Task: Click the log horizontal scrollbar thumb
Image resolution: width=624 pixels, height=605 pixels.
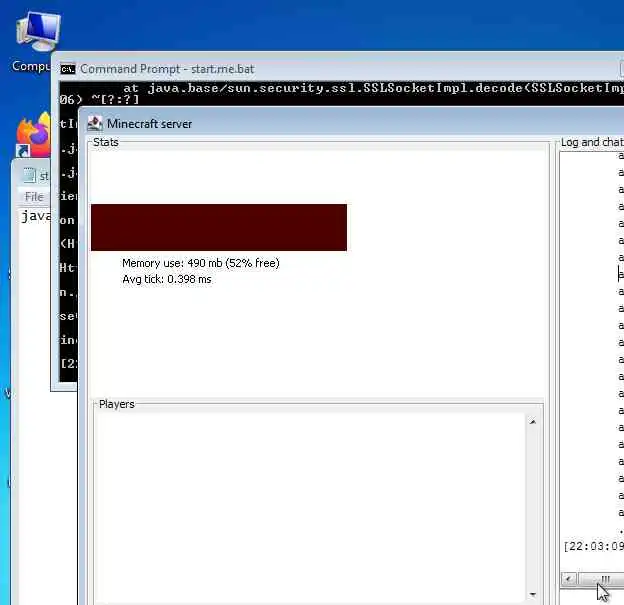Action: click(602, 579)
